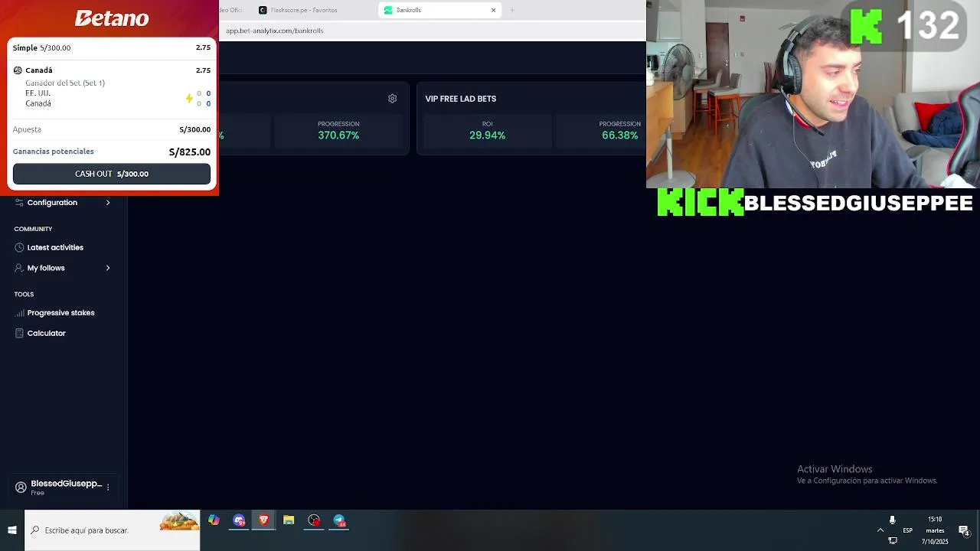This screenshot has height=551, width=980.
Task: Click the Bankrolls tab favicon
Action: tap(388, 10)
